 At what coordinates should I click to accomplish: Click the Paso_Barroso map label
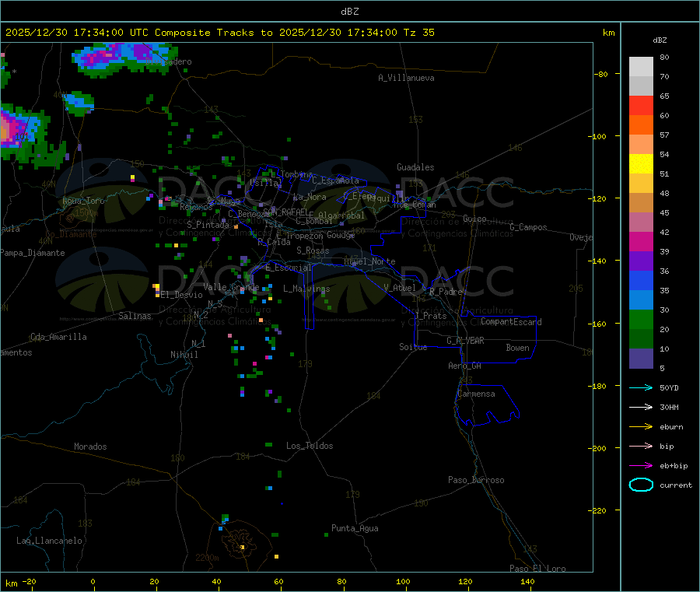476,480
